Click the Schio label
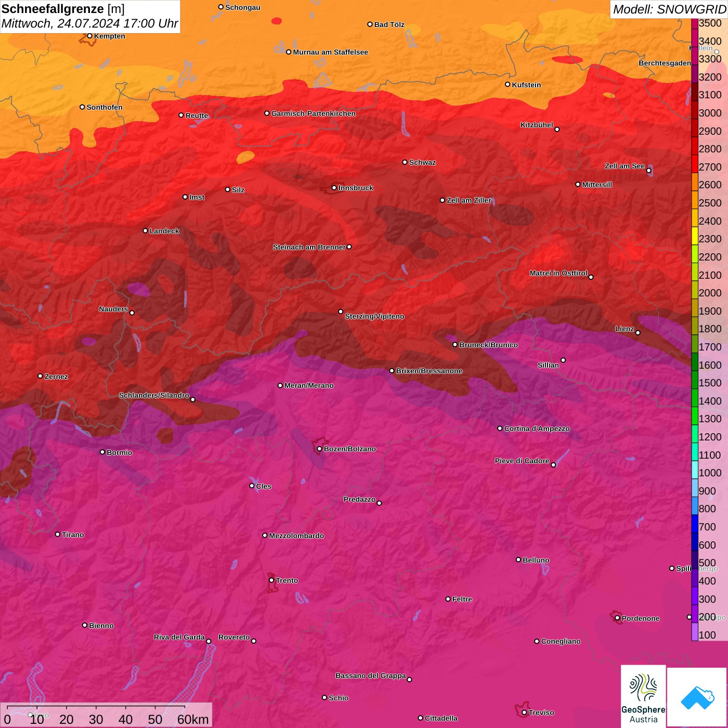 tap(339, 698)
